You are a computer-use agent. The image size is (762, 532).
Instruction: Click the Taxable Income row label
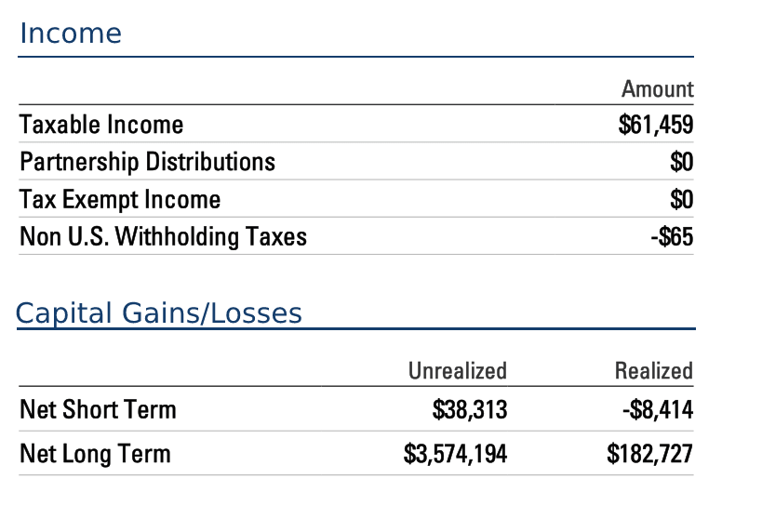click(x=101, y=125)
